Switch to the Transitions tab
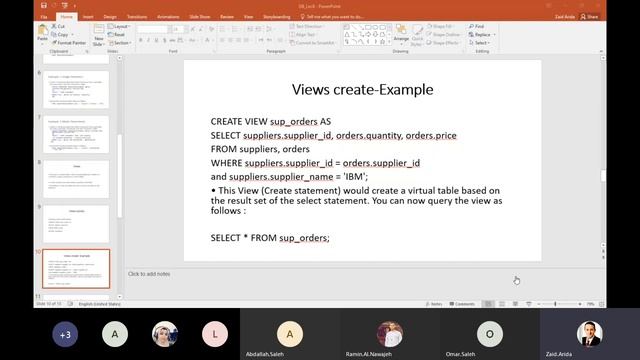This screenshot has height=360, width=640. click(x=137, y=17)
